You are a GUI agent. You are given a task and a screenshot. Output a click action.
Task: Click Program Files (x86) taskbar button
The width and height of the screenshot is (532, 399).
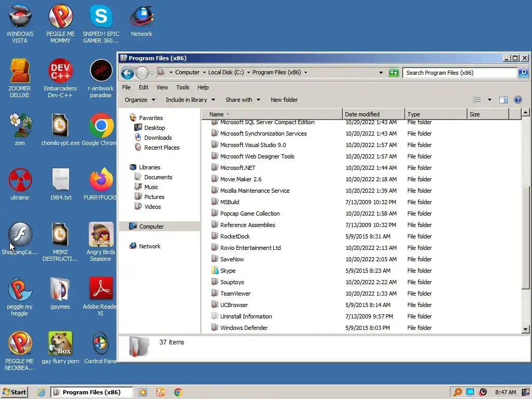coord(91,392)
